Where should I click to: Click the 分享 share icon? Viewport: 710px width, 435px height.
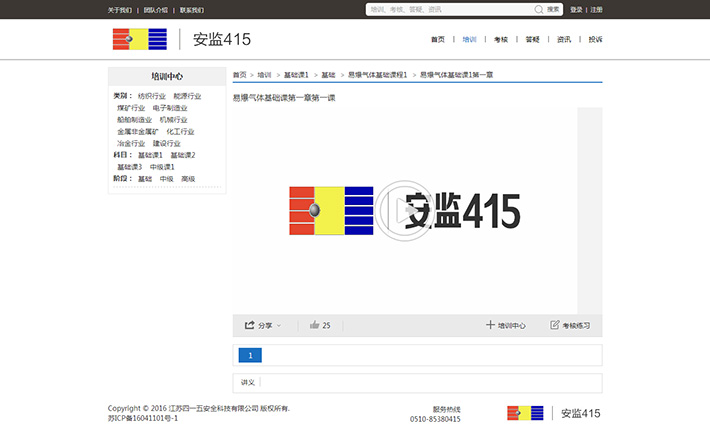(249, 325)
